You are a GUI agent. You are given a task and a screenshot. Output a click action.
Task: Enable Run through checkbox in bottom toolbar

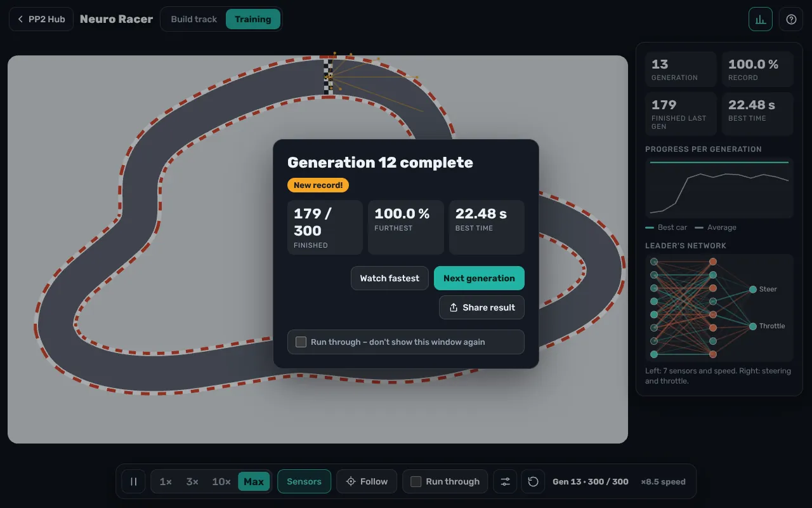416,481
